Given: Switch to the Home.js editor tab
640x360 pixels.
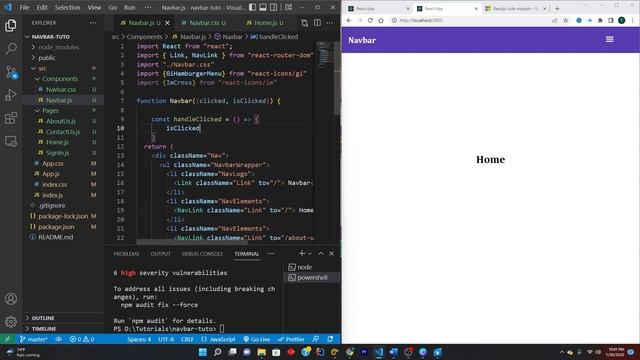Looking at the screenshot, I should pos(265,23).
